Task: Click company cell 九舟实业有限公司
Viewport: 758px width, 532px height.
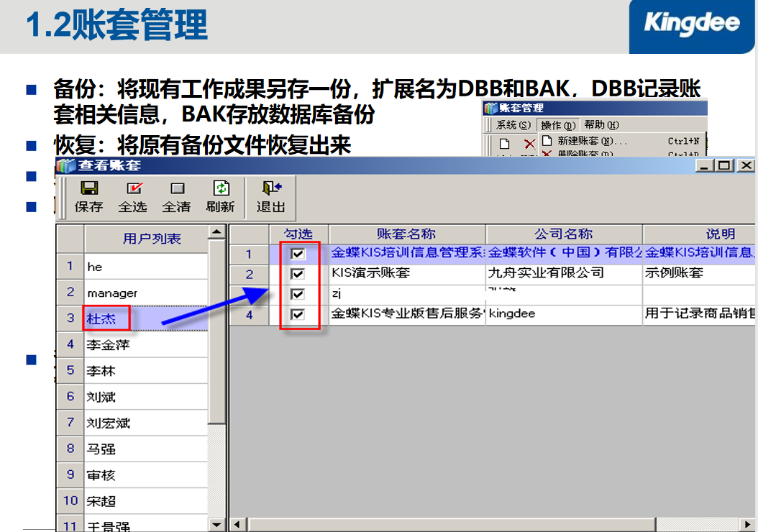Action: [564, 274]
